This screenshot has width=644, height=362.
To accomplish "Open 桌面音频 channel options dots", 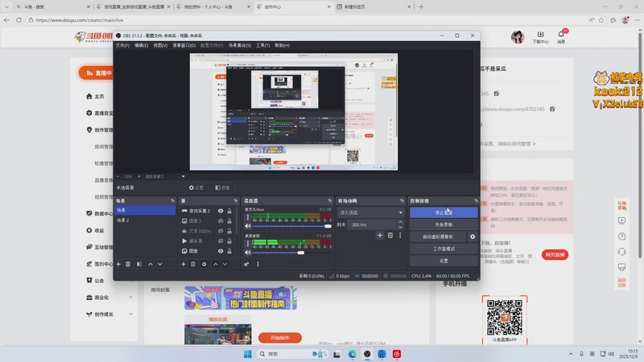I will (x=247, y=244).
